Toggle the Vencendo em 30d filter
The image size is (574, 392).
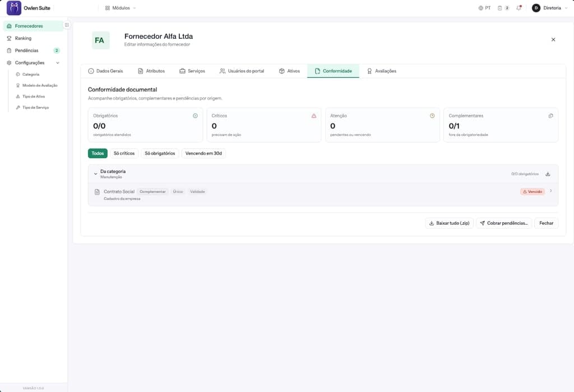[x=203, y=153]
